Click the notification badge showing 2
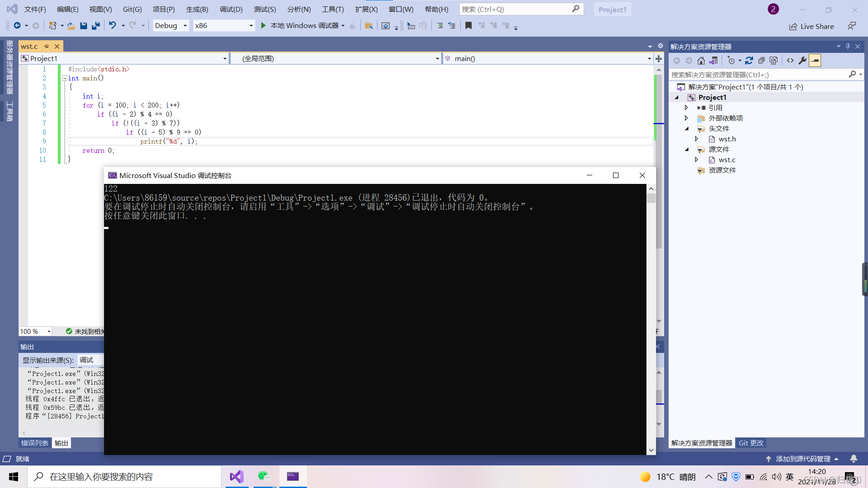 pos(773,9)
